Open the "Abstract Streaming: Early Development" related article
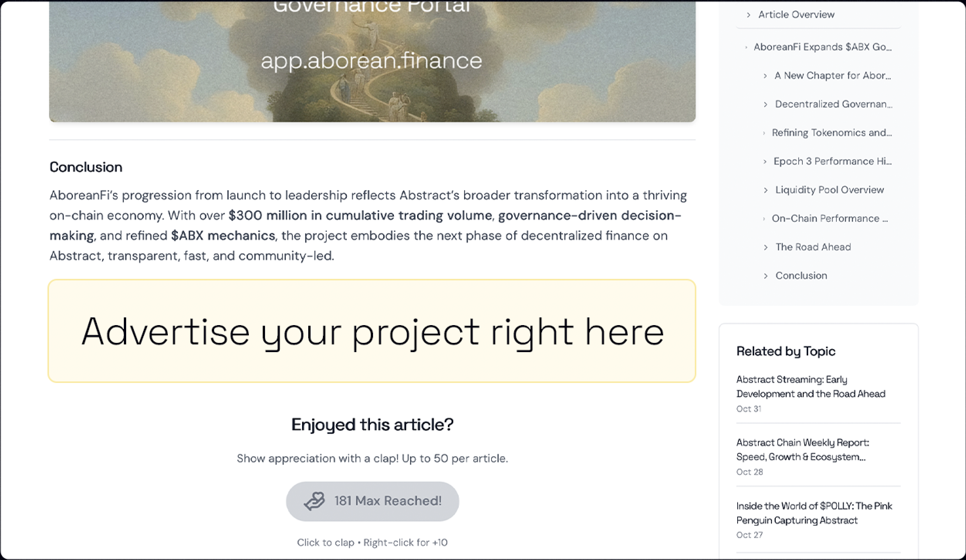 (x=811, y=386)
